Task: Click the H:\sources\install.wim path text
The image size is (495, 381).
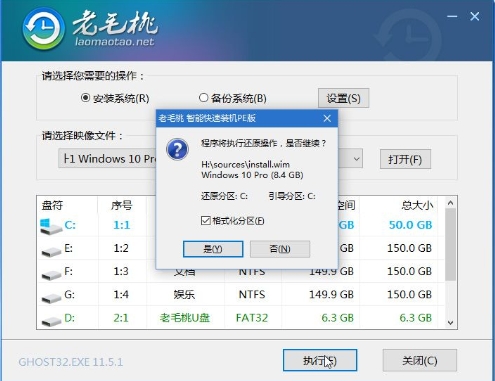Action: point(246,164)
